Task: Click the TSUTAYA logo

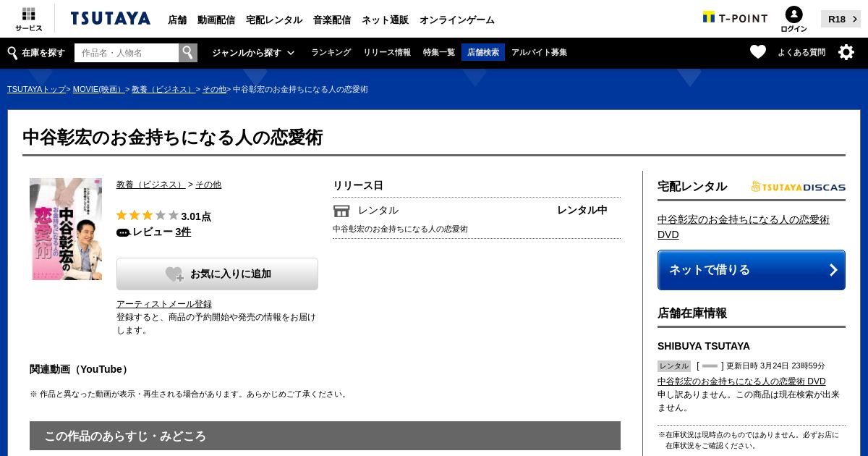Action: [x=111, y=19]
